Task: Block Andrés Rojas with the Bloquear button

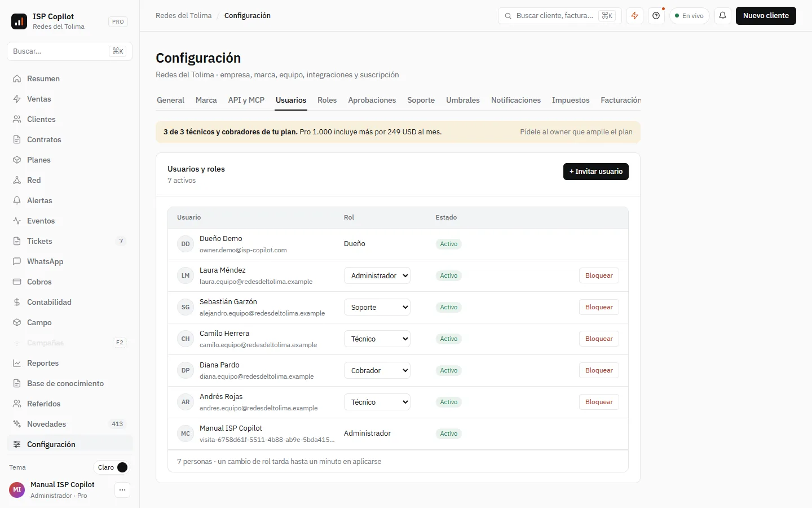Action: tap(599, 402)
